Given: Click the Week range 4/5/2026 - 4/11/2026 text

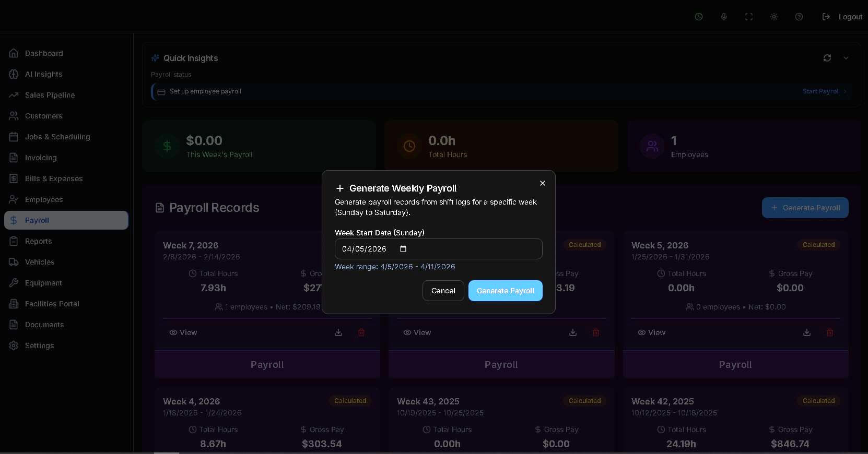Looking at the screenshot, I should [395, 267].
